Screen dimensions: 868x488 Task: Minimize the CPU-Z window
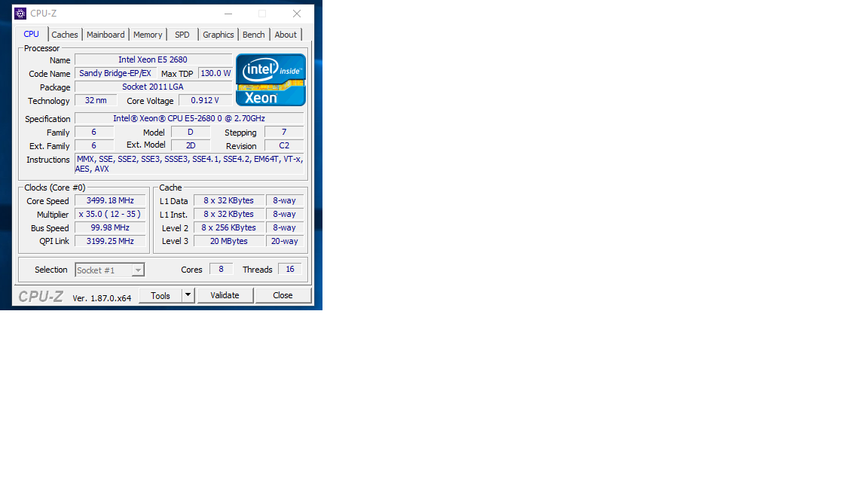(228, 14)
